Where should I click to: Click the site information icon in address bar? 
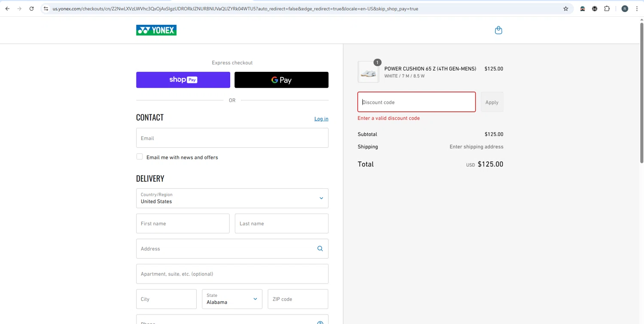[46, 9]
